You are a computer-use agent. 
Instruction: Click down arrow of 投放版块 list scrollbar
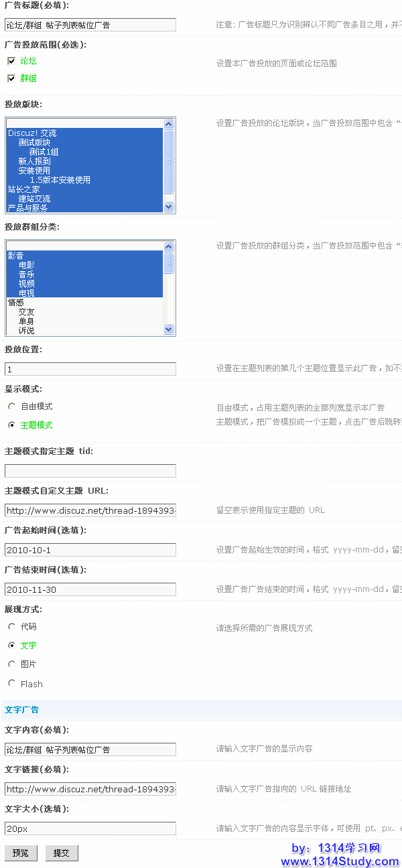tap(168, 207)
